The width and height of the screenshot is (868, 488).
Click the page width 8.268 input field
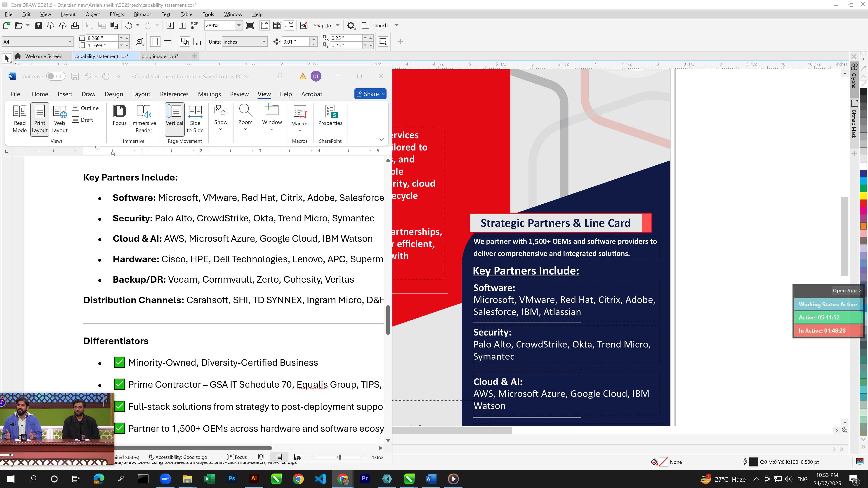pyautogui.click(x=102, y=38)
